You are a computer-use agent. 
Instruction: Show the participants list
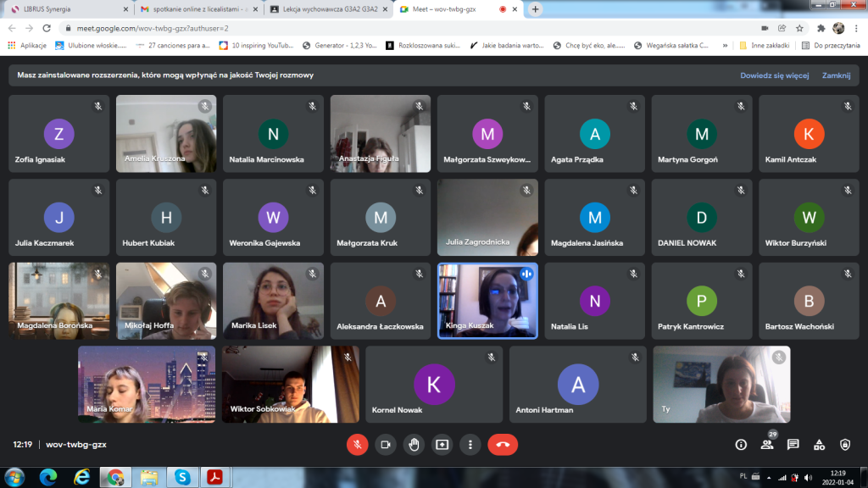click(767, 444)
